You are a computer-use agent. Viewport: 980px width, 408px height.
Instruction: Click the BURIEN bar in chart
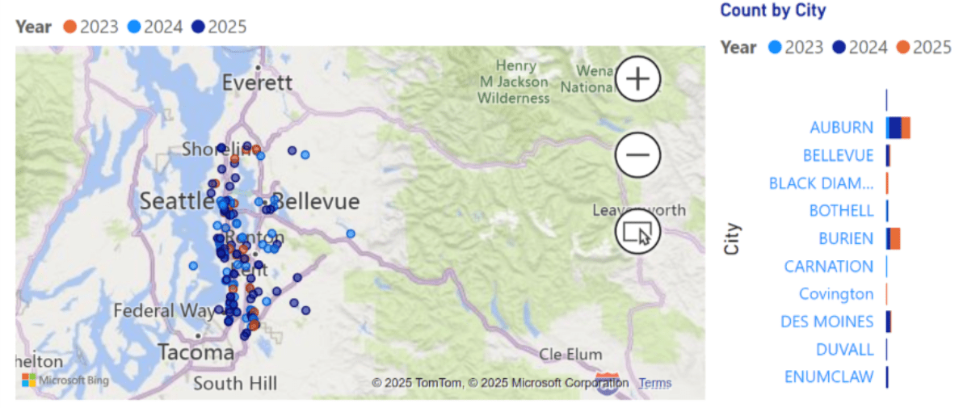pyautogui.click(x=894, y=238)
